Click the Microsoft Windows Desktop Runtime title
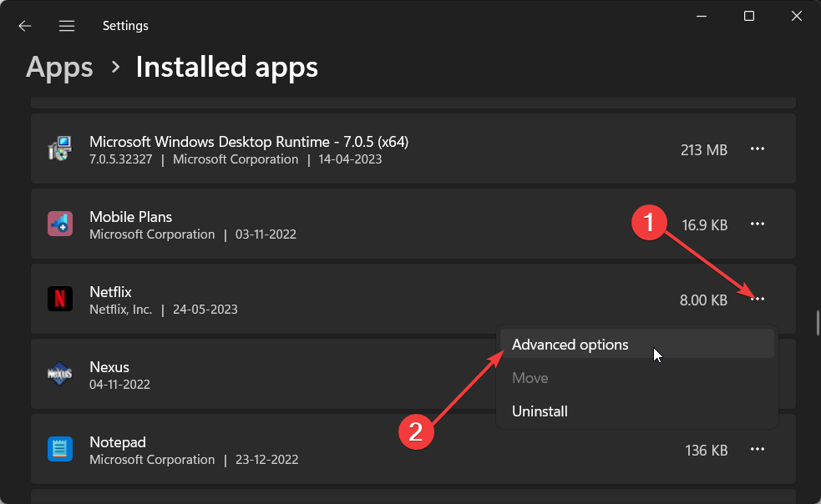 coord(249,142)
